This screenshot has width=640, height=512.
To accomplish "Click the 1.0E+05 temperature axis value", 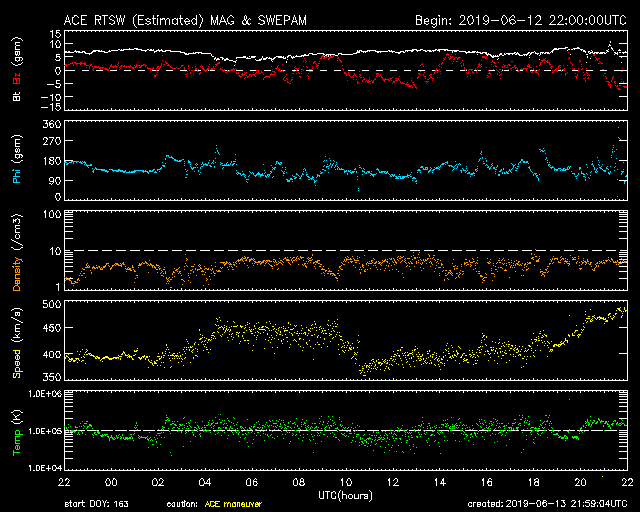I will (x=45, y=431).
